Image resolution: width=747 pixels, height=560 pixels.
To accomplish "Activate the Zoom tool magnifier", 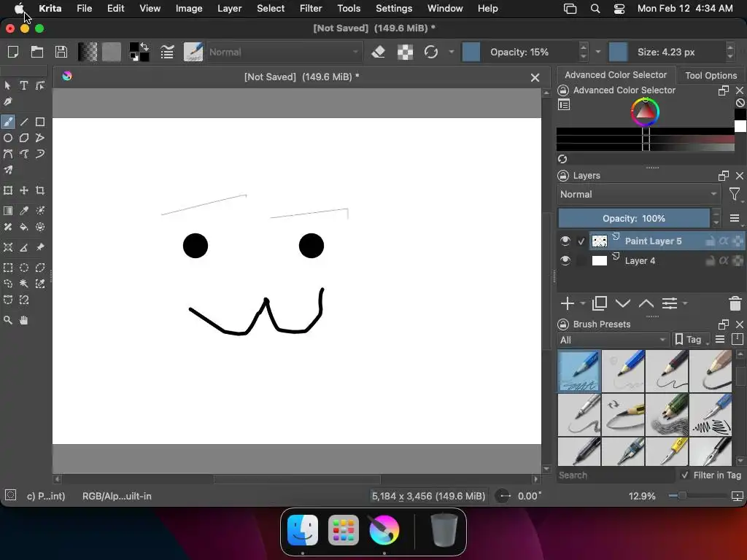I will (x=8, y=320).
